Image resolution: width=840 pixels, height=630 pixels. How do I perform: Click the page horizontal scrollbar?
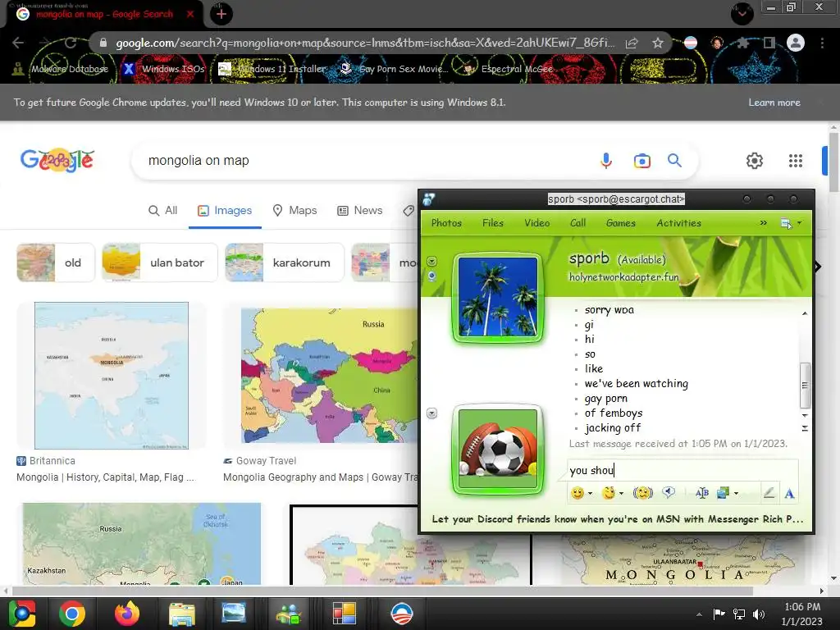point(382,591)
